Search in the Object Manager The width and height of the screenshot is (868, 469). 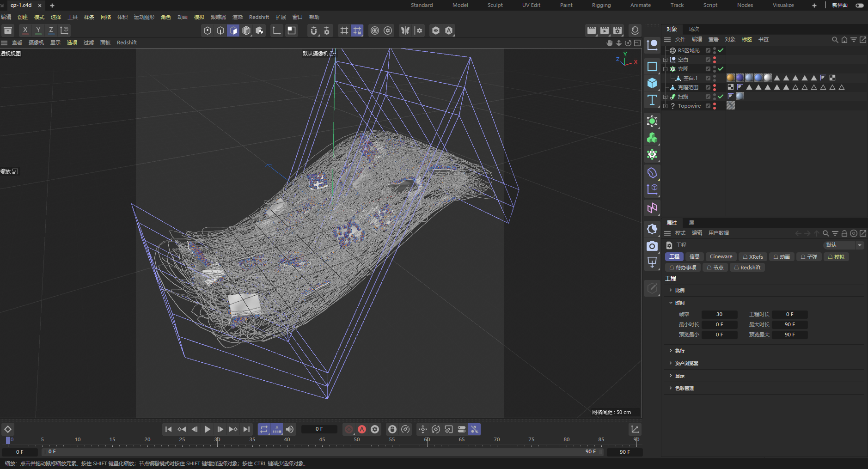835,40
